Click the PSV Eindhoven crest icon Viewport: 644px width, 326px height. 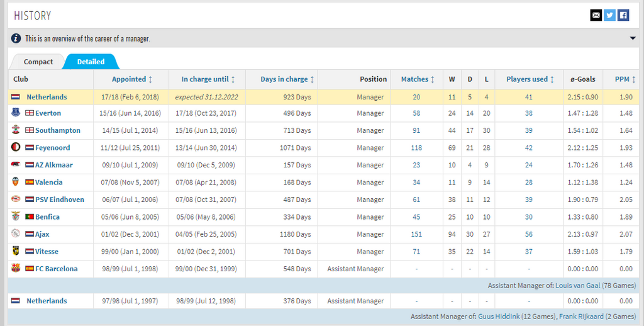click(16, 199)
